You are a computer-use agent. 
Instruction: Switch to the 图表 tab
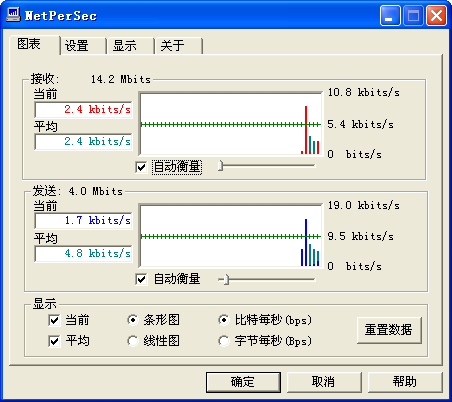point(35,44)
